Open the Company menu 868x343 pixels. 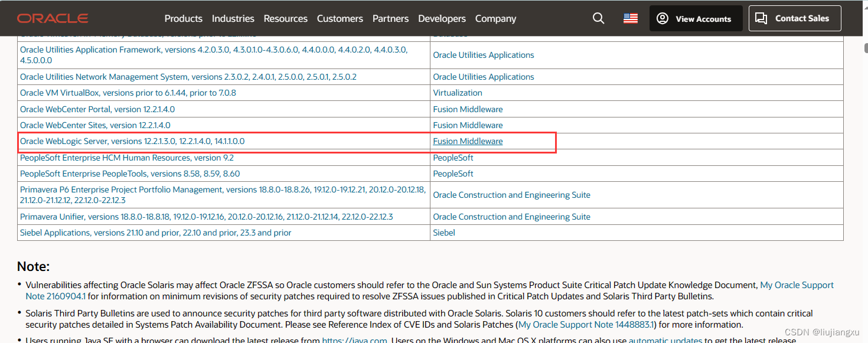pyautogui.click(x=495, y=18)
